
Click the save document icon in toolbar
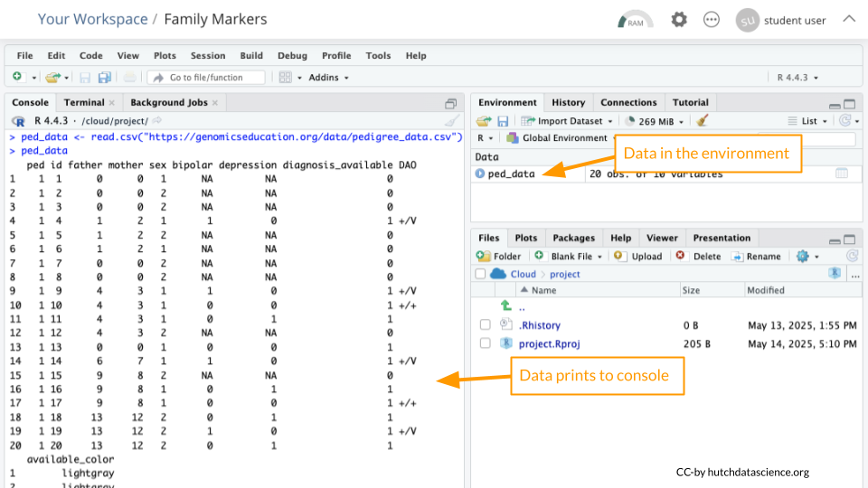click(85, 78)
